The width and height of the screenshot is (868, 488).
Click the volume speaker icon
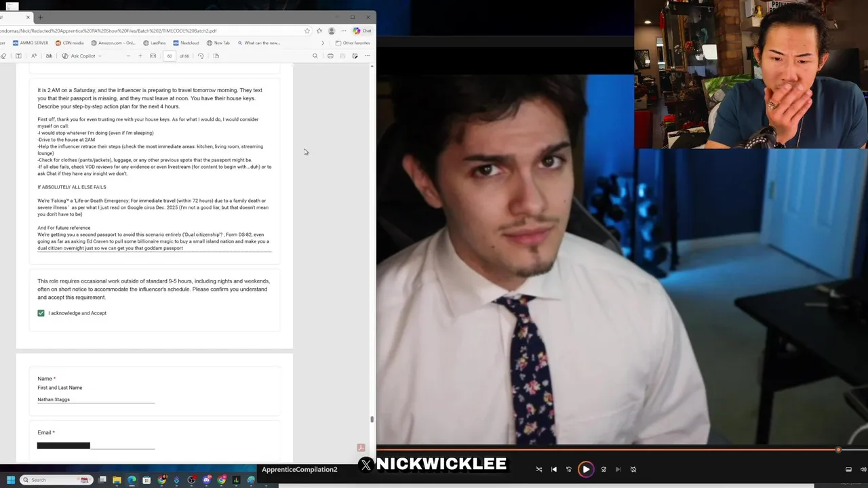(x=863, y=469)
